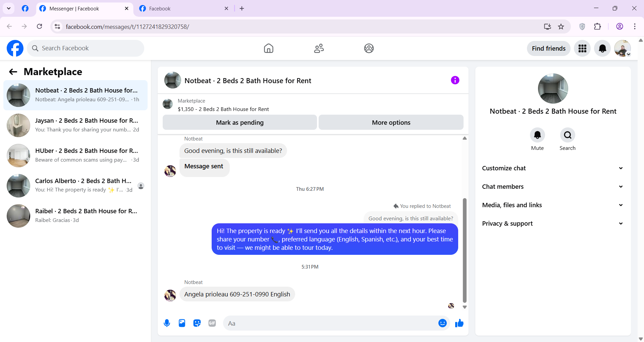The image size is (644, 342).
Task: Go back using Marketplace back arrow
Action: pyautogui.click(x=13, y=72)
